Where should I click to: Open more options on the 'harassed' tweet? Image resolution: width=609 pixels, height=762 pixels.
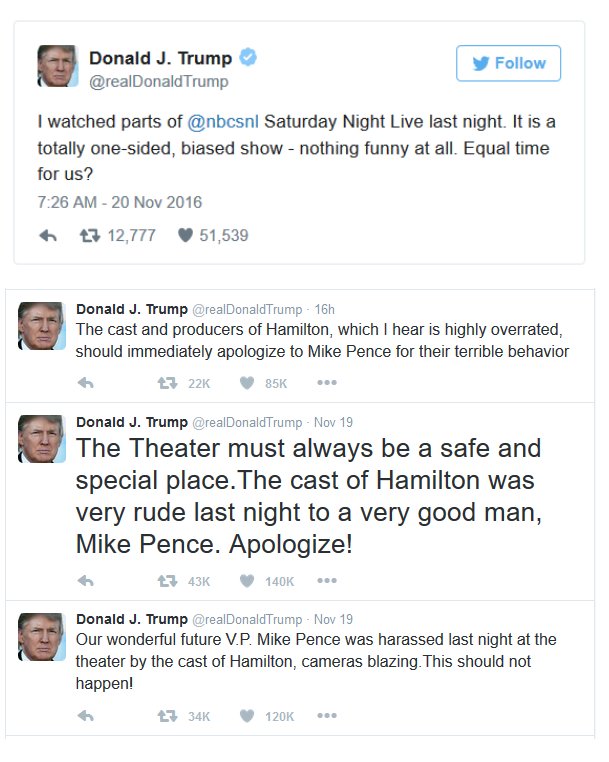pos(327,715)
